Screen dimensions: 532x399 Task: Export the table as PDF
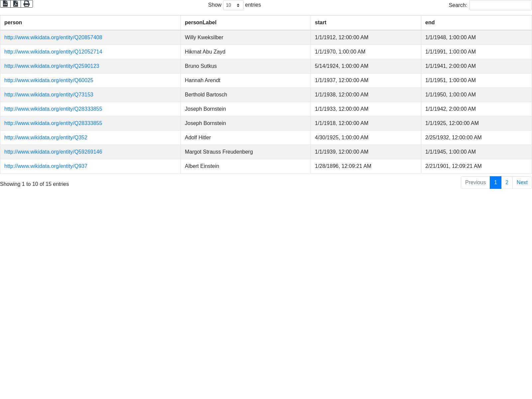pyautogui.click(x=16, y=4)
